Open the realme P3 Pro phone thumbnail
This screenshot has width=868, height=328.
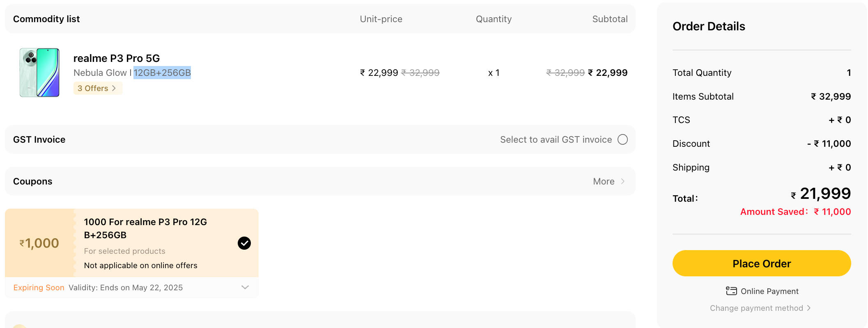coord(39,73)
